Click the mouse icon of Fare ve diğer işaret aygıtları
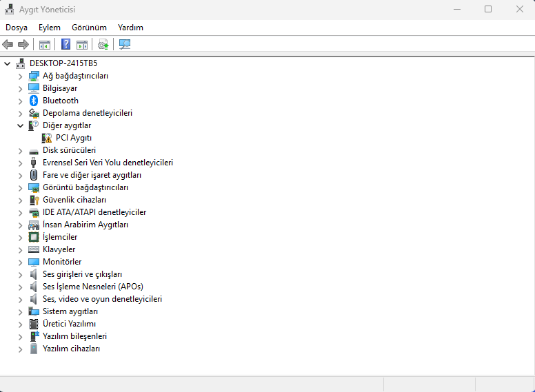This screenshot has width=535, height=392. (x=33, y=175)
